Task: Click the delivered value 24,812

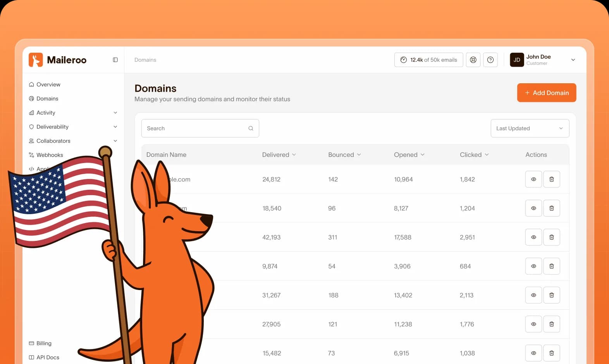Action: (271, 179)
